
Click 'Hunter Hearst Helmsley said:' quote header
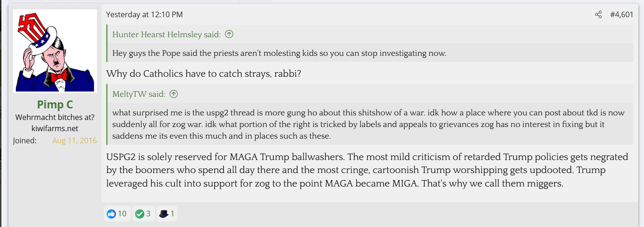pos(167,34)
